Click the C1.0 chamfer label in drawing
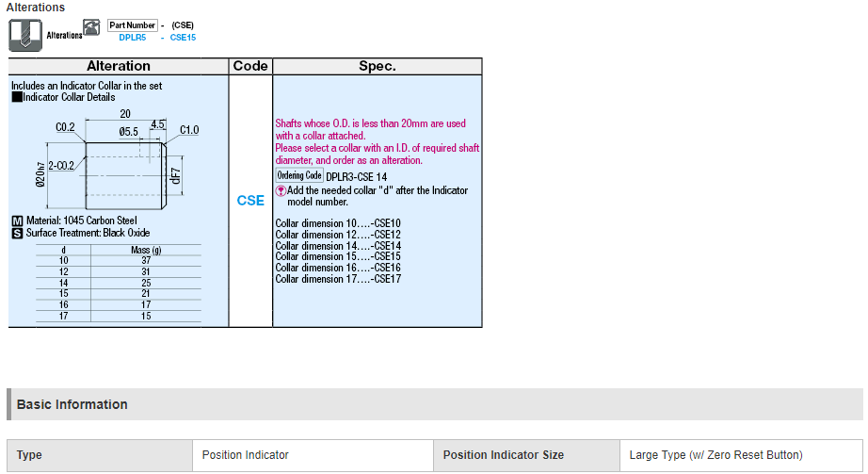Viewport: 868px width, 474px height. coord(189,130)
